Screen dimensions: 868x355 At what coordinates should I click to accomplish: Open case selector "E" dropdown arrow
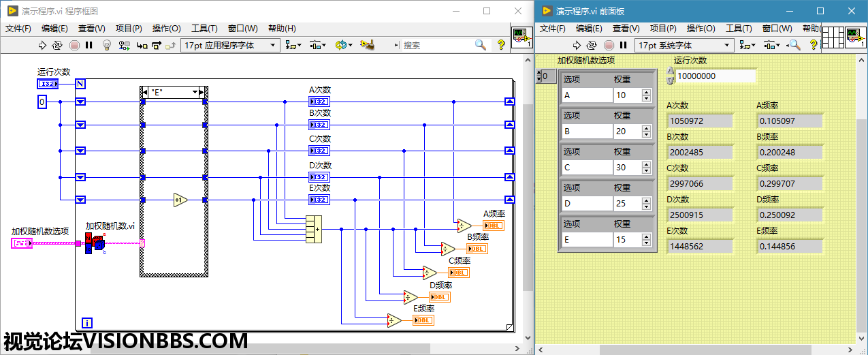pyautogui.click(x=195, y=92)
